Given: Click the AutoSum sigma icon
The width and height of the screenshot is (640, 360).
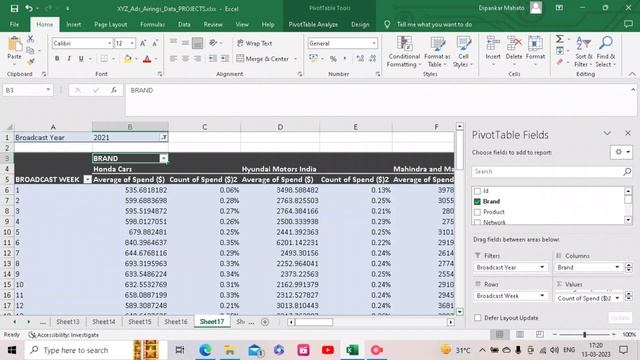Looking at the screenshot, I should (560, 39).
